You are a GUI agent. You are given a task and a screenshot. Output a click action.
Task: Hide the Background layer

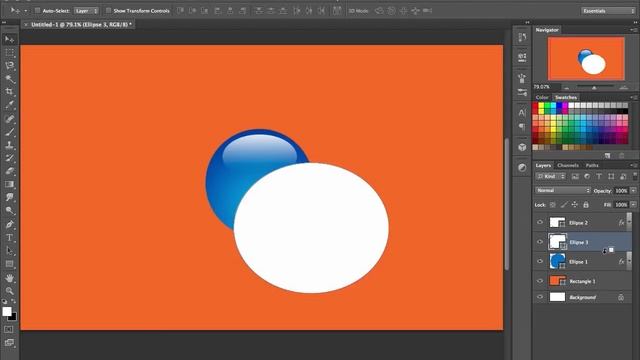click(540, 297)
